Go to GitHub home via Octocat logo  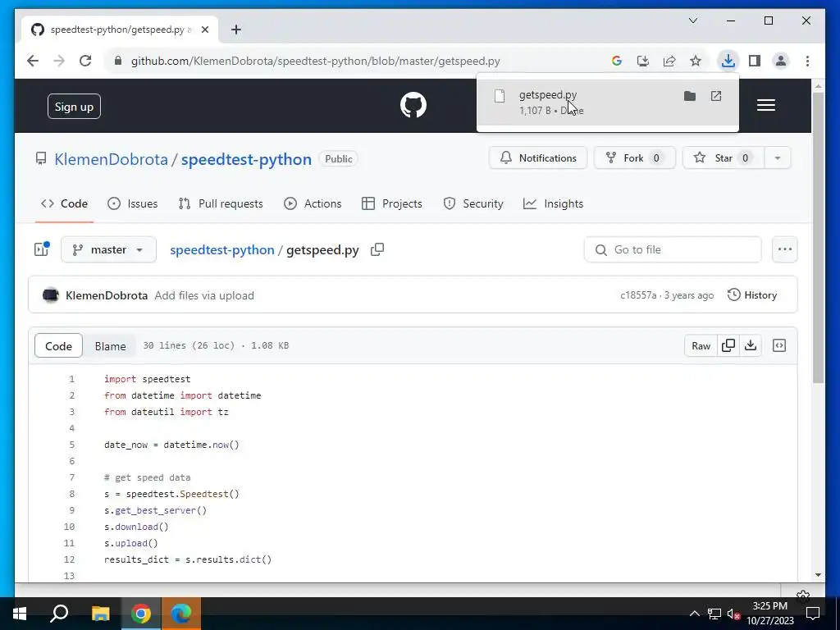[x=413, y=105]
